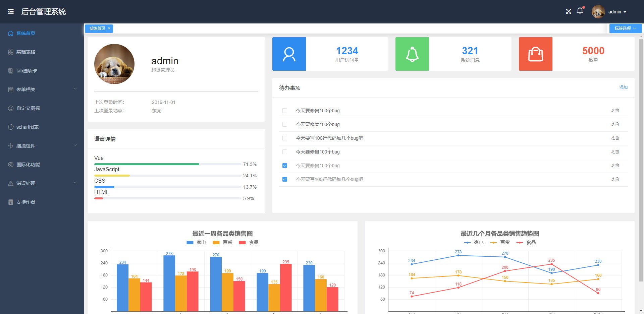Viewport: 644px width, 314px height.
Task: Click the 国际化功能 globe icon
Action: [11, 165]
